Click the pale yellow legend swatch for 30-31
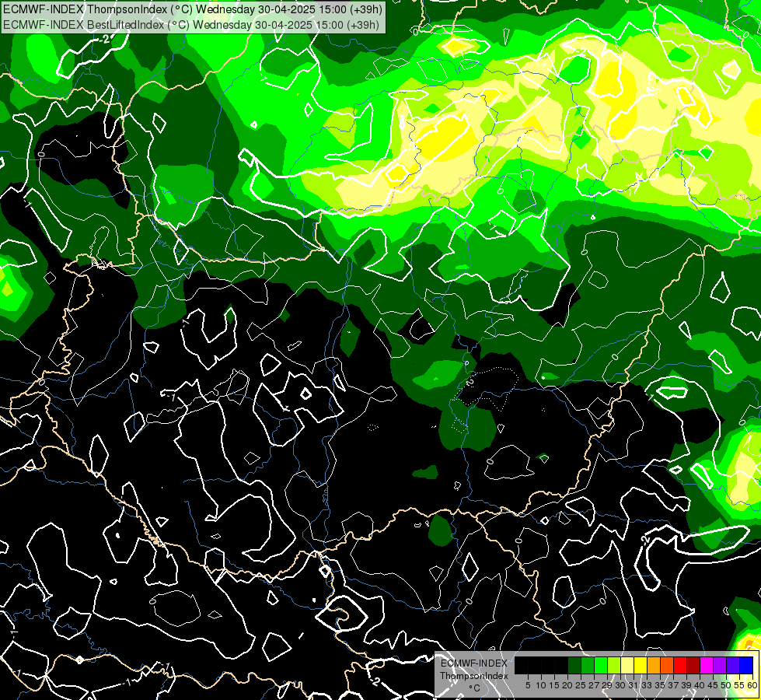761x700 pixels. click(627, 666)
